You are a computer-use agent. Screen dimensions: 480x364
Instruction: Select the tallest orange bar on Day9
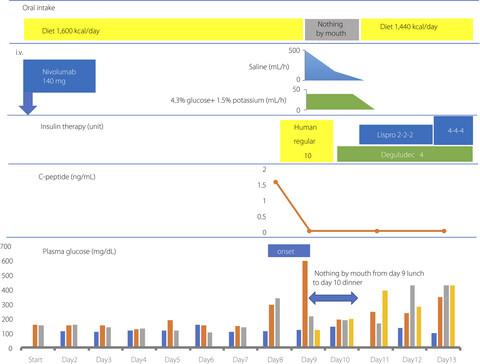(x=305, y=304)
